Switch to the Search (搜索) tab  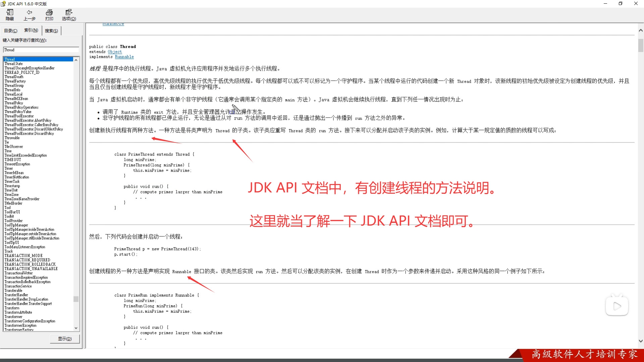click(x=51, y=31)
